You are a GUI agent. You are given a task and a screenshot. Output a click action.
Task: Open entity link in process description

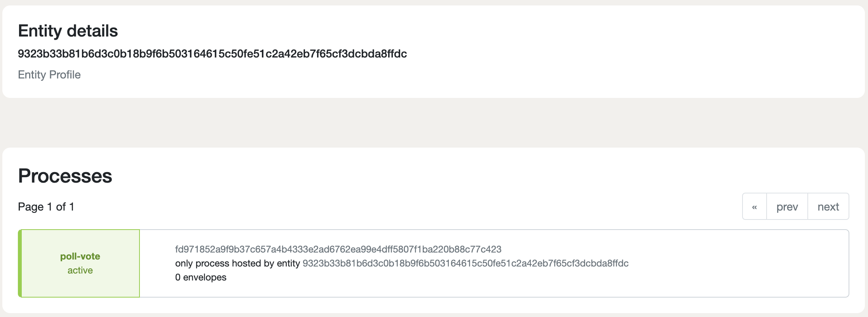[465, 263]
